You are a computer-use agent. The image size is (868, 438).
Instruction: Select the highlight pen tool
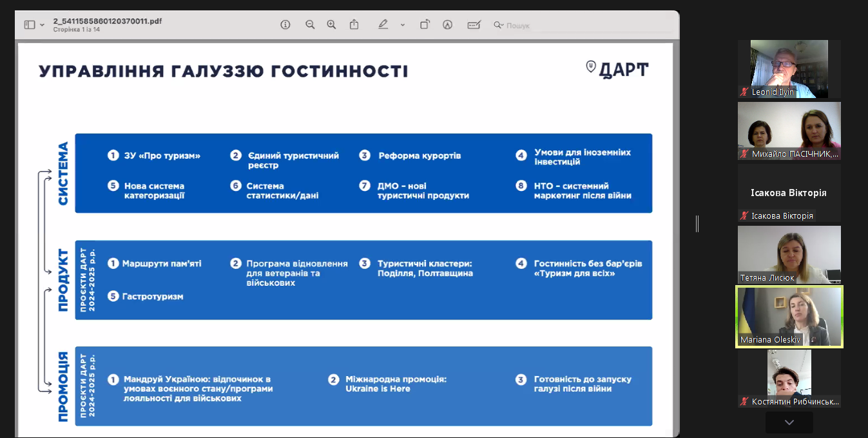383,25
